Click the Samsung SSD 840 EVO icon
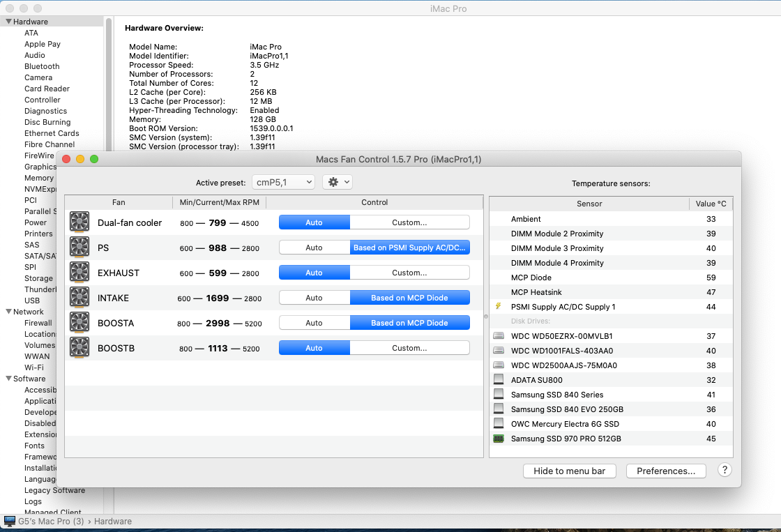This screenshot has height=532, width=781. point(498,409)
